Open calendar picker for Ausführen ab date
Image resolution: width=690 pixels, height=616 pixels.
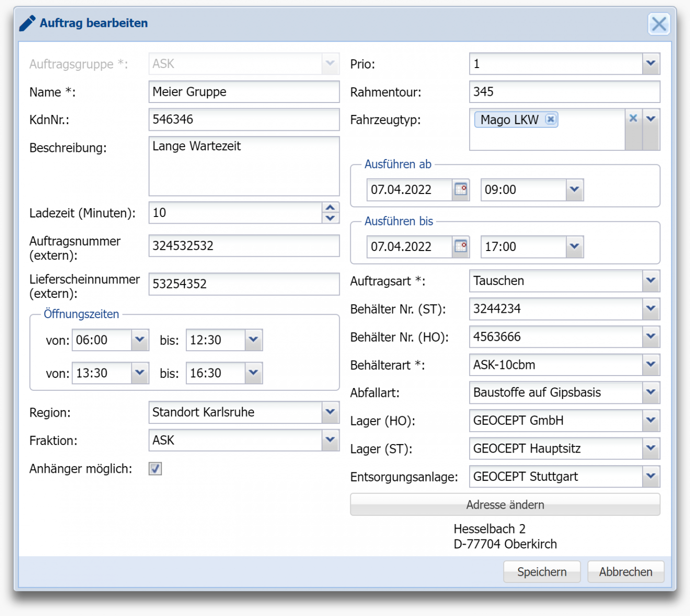(460, 190)
